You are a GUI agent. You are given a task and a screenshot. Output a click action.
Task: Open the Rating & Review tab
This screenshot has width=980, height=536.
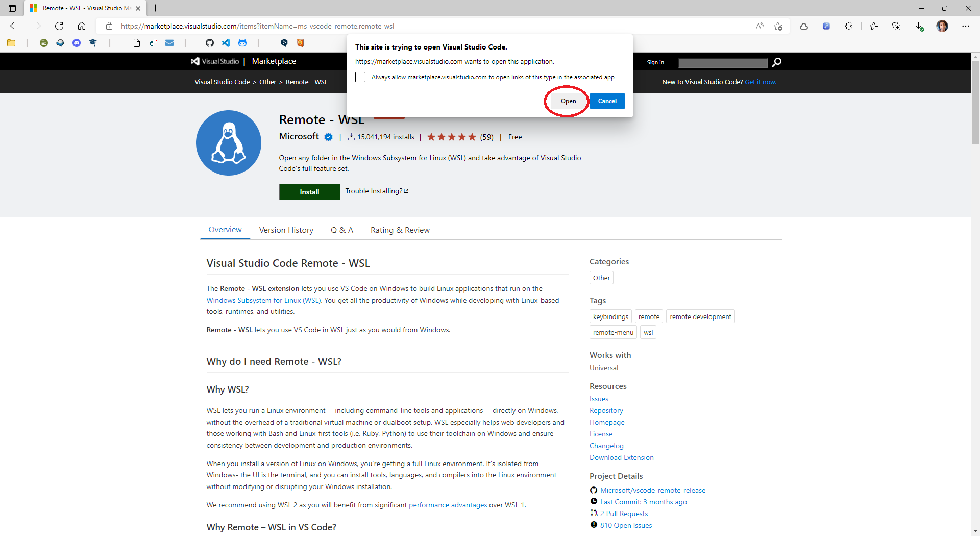pyautogui.click(x=400, y=230)
